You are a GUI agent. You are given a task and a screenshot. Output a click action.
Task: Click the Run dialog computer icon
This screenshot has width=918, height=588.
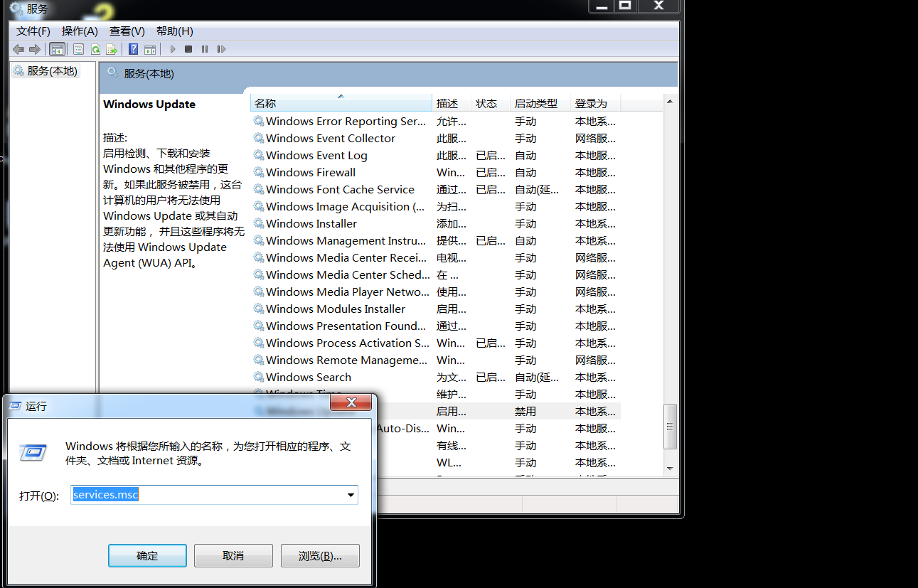33,452
